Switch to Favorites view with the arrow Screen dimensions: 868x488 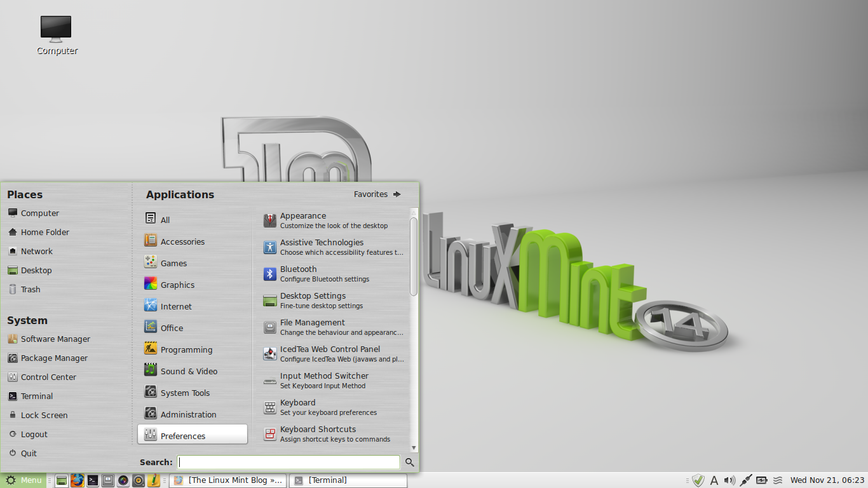tap(377, 194)
